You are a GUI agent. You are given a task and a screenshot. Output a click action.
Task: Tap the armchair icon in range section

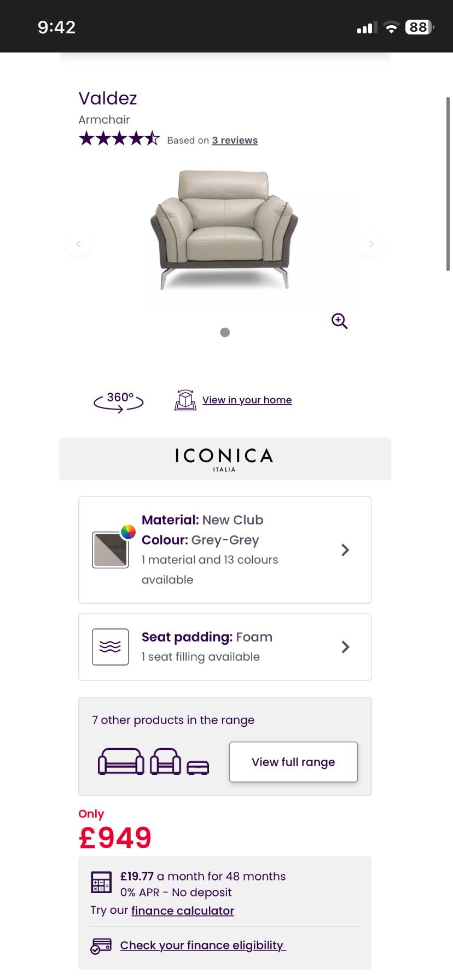(x=165, y=761)
